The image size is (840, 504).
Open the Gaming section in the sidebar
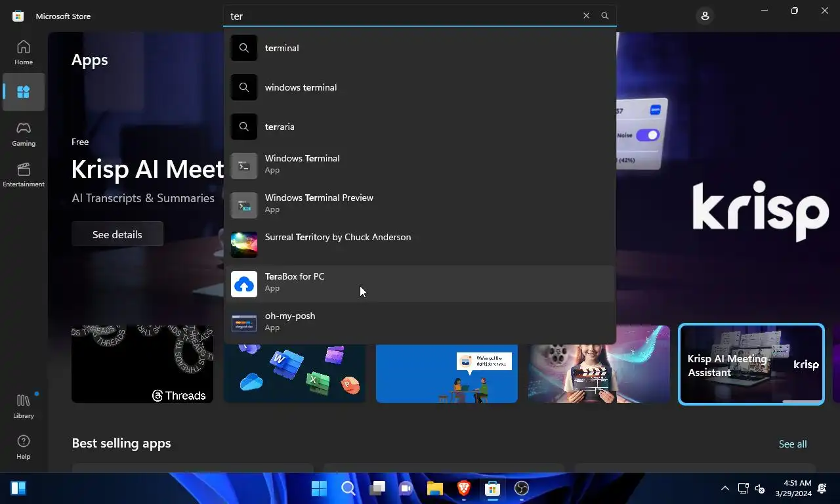click(x=24, y=134)
